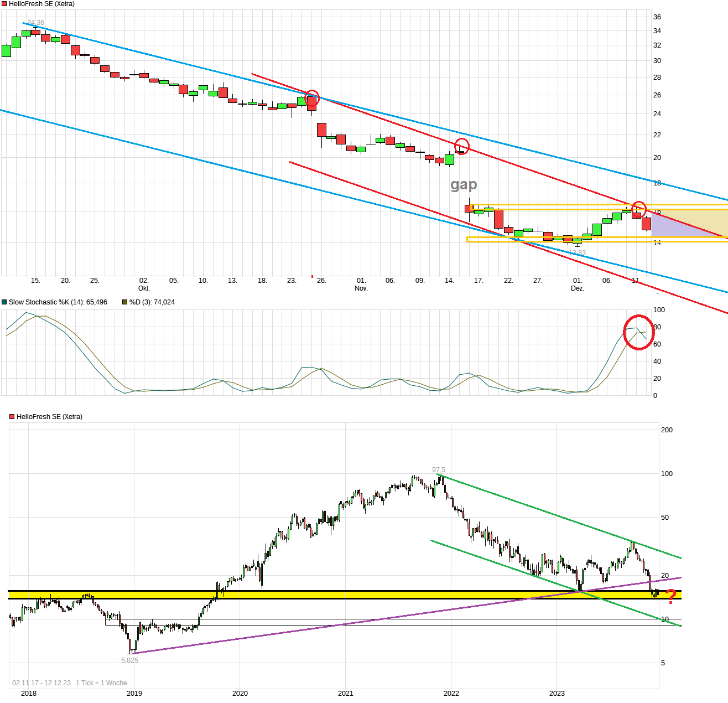Select the top chart title 'HelloFresh SE (Xetra)'
This screenshot has height=703, width=728.
[x=41, y=4]
